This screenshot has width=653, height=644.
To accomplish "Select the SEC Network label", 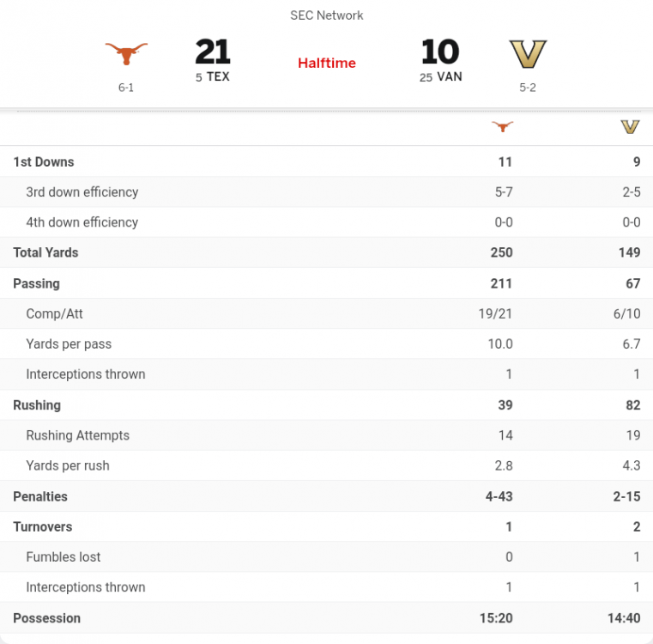I will (326, 15).
